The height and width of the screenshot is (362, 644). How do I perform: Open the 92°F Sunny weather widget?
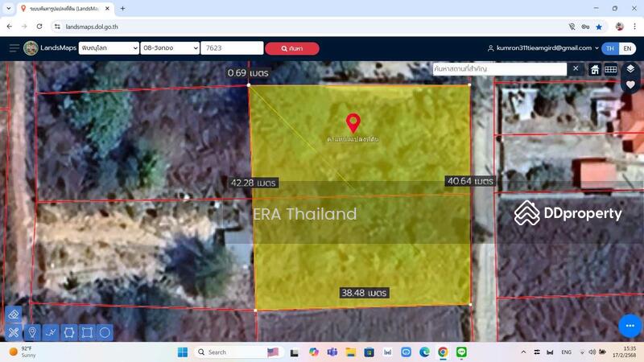tap(23, 352)
